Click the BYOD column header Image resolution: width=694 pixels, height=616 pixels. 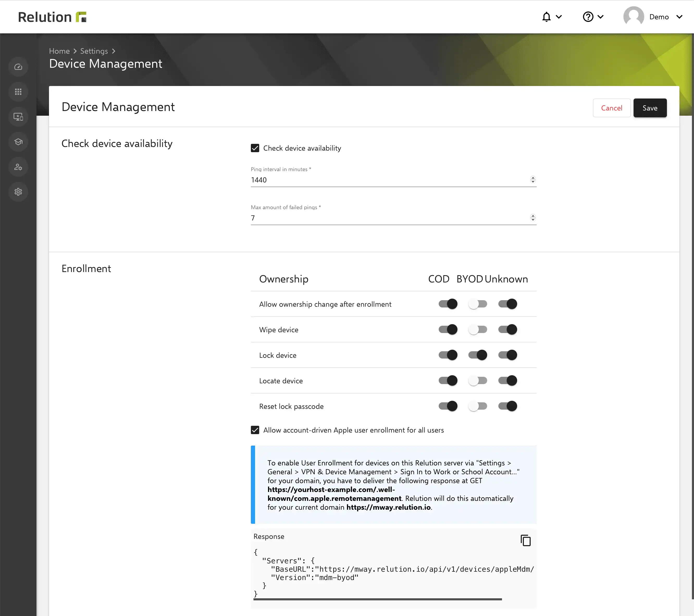[x=470, y=279]
